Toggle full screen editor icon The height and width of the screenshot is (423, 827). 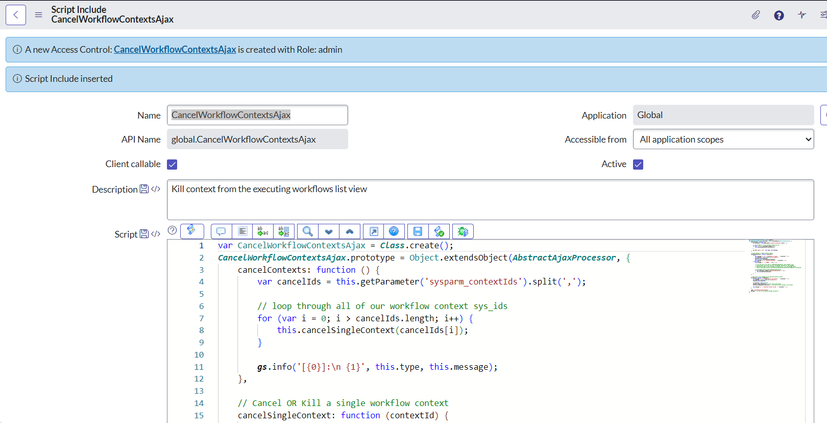coord(373,231)
